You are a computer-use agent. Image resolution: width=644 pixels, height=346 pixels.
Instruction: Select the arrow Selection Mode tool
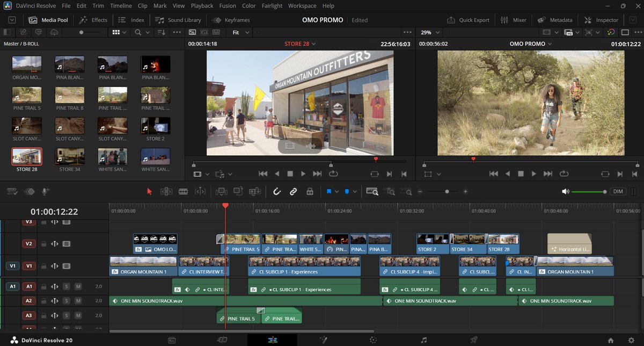[x=149, y=191]
